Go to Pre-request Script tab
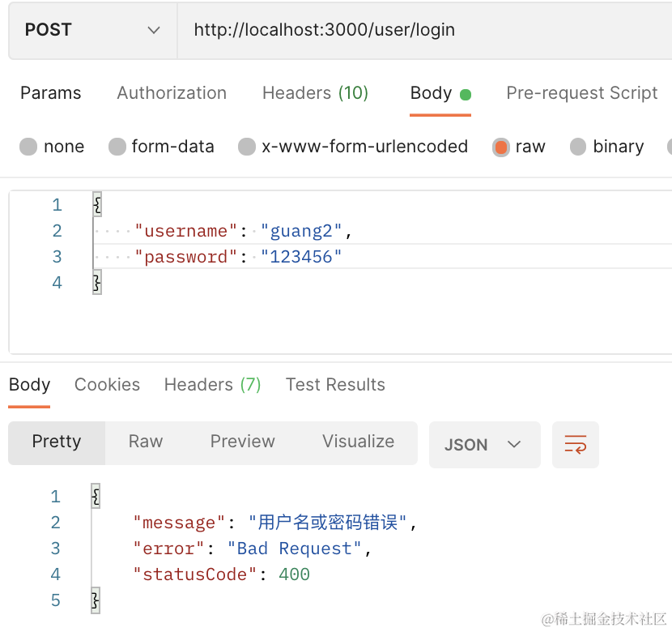 click(581, 93)
